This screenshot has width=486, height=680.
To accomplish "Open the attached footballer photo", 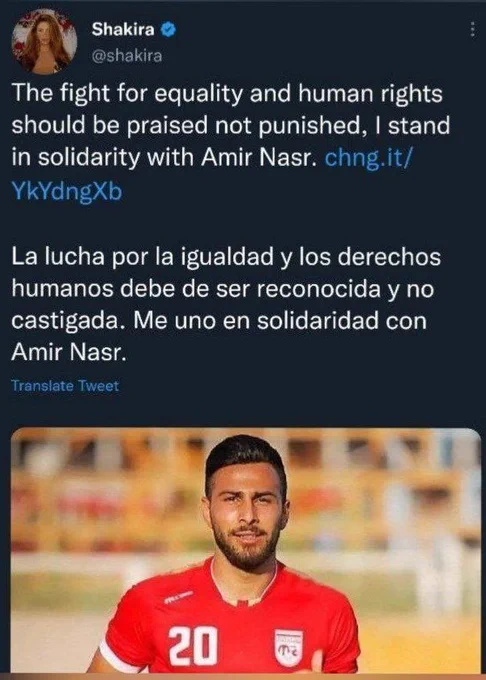I will pos(246,550).
